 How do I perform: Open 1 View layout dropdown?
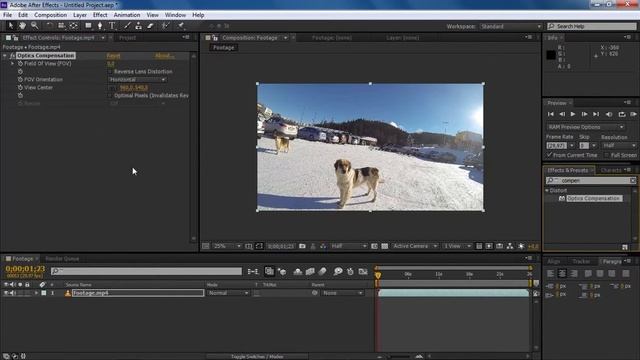[x=457, y=246]
